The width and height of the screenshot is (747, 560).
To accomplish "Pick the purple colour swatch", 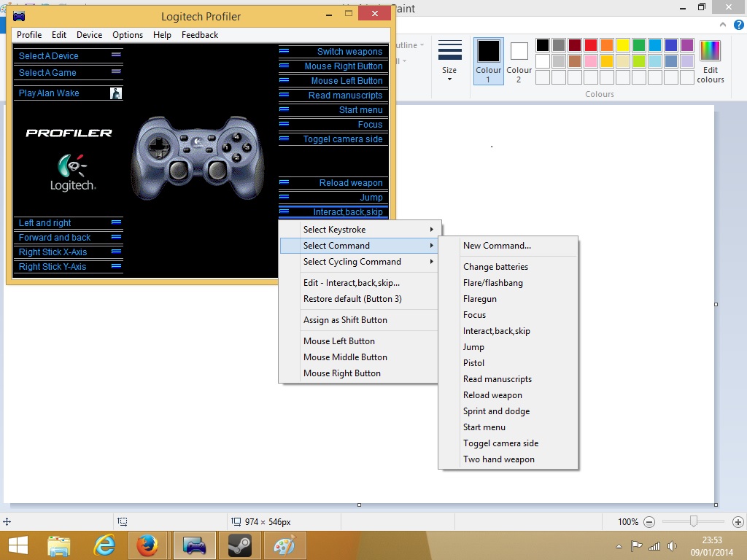I will [x=687, y=45].
